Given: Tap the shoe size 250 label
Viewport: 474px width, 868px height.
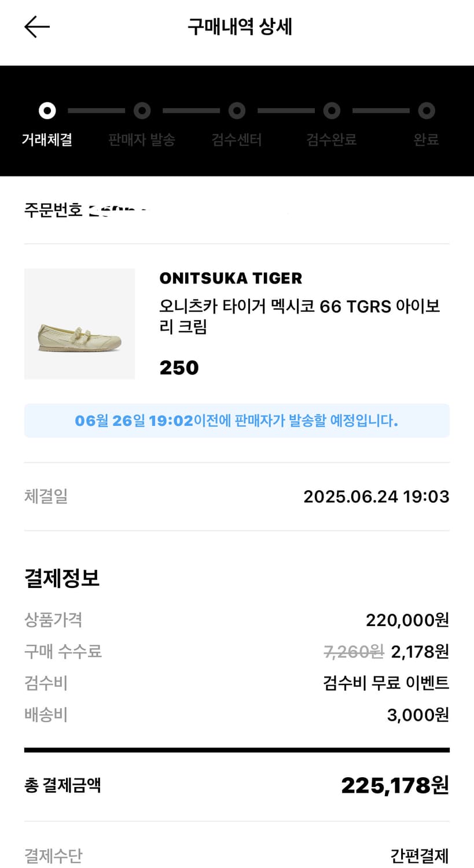Looking at the screenshot, I should pyautogui.click(x=179, y=368).
